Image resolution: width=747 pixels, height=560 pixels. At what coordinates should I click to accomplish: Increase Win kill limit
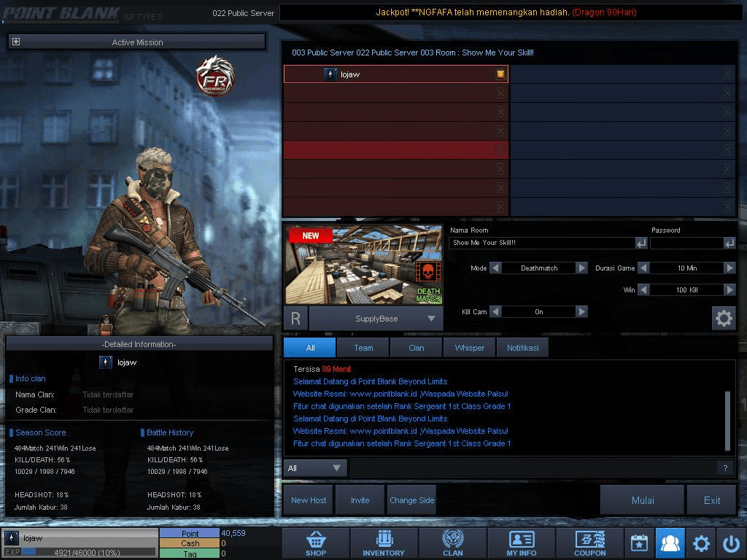click(729, 289)
